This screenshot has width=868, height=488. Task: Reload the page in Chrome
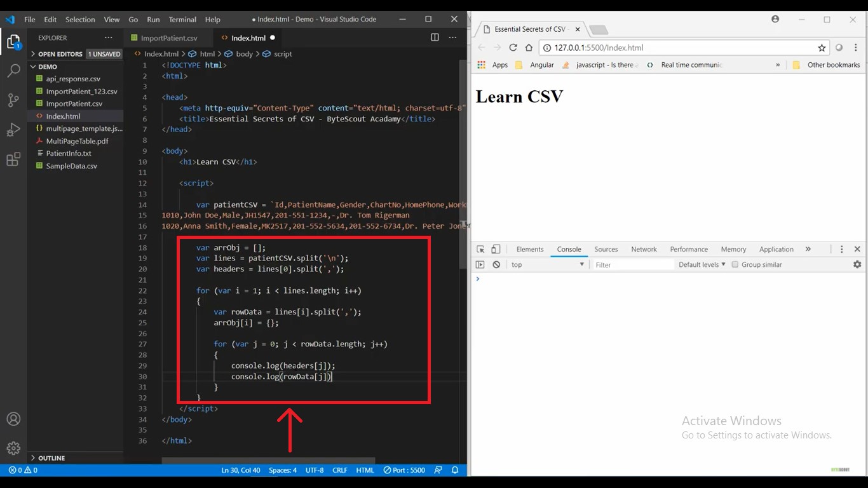pyautogui.click(x=513, y=48)
